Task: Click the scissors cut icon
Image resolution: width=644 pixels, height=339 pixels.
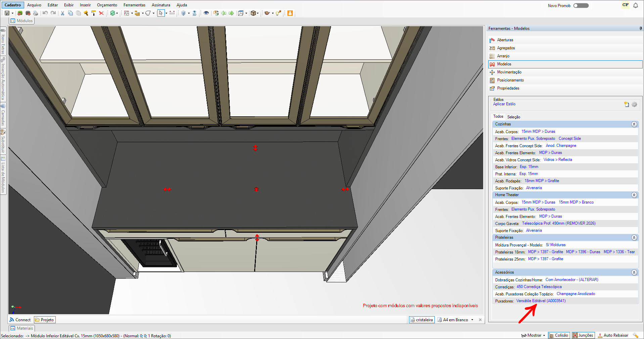Action: [x=62, y=13]
